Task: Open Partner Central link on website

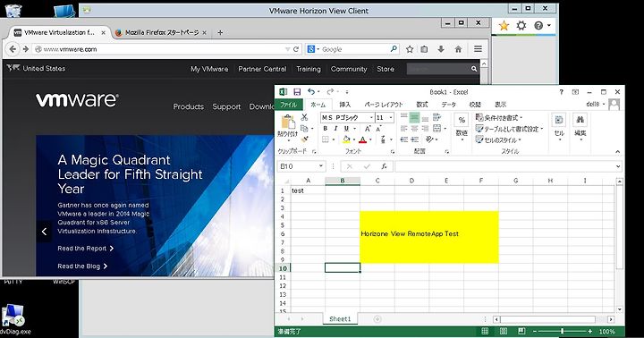Action: pyautogui.click(x=262, y=69)
